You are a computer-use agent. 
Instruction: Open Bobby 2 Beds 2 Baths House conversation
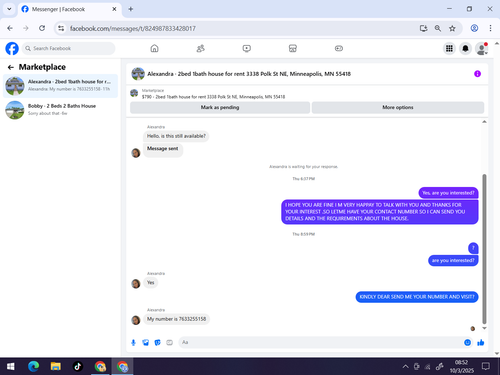[x=60, y=110]
